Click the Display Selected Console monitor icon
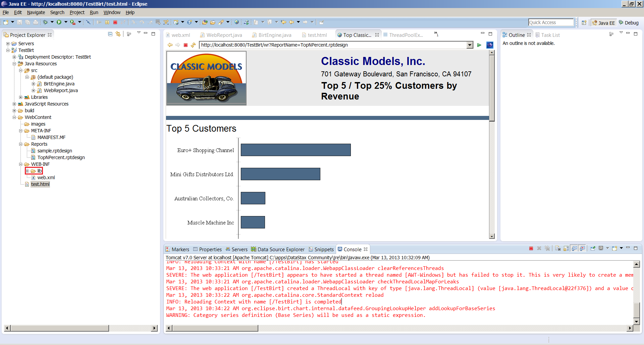644x345 pixels. point(601,249)
